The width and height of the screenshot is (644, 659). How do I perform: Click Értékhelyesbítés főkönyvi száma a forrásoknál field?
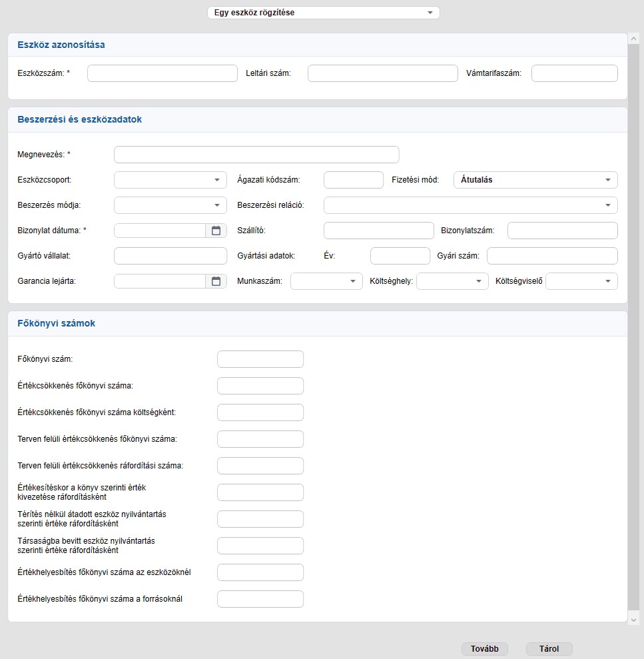(x=260, y=599)
